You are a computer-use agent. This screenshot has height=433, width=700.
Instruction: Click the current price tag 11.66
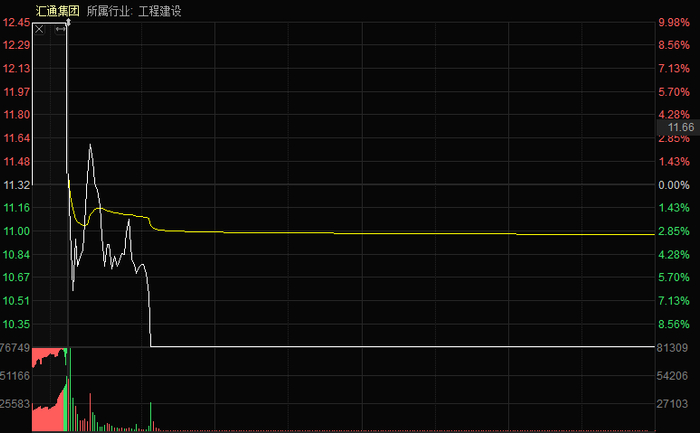680,127
